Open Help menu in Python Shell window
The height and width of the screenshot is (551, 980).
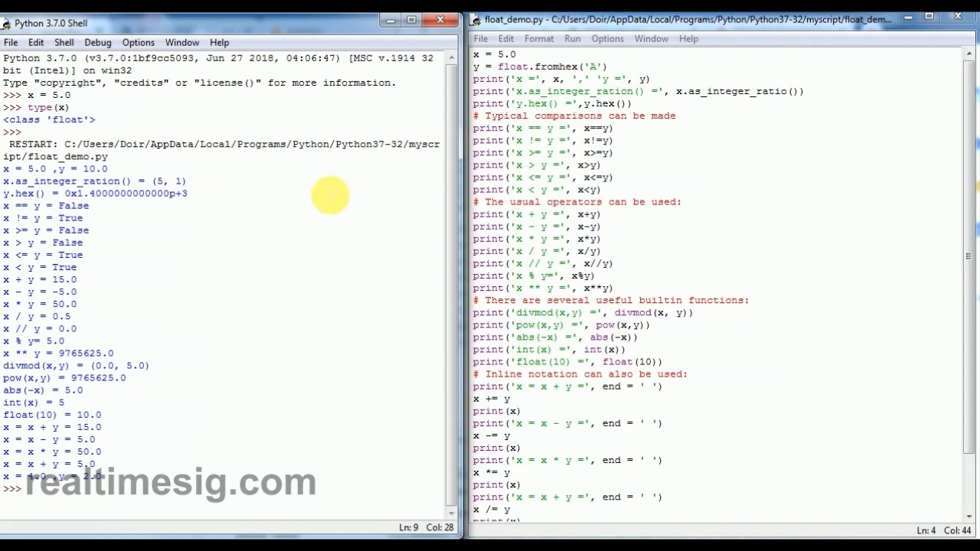tap(220, 43)
